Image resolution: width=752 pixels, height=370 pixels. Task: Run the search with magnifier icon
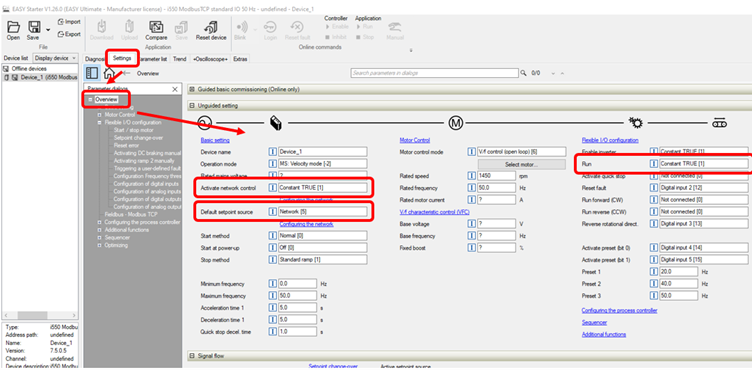point(523,73)
